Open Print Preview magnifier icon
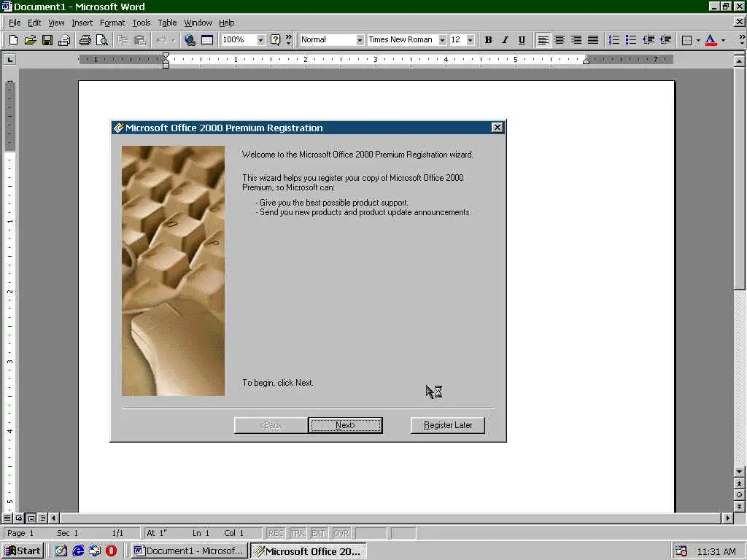 (101, 40)
